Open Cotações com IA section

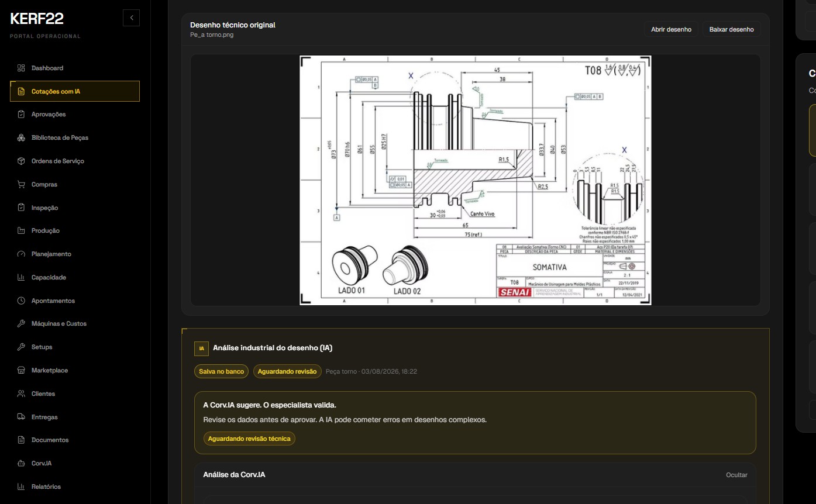click(x=75, y=91)
